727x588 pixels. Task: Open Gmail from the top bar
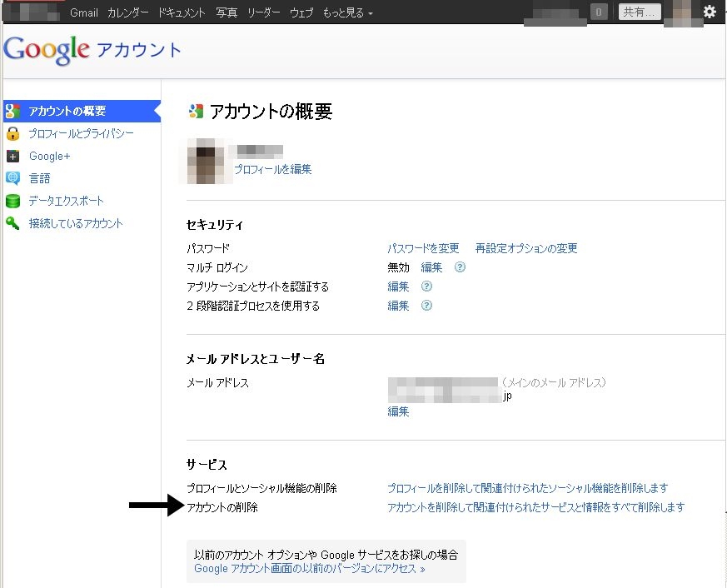pos(84,12)
